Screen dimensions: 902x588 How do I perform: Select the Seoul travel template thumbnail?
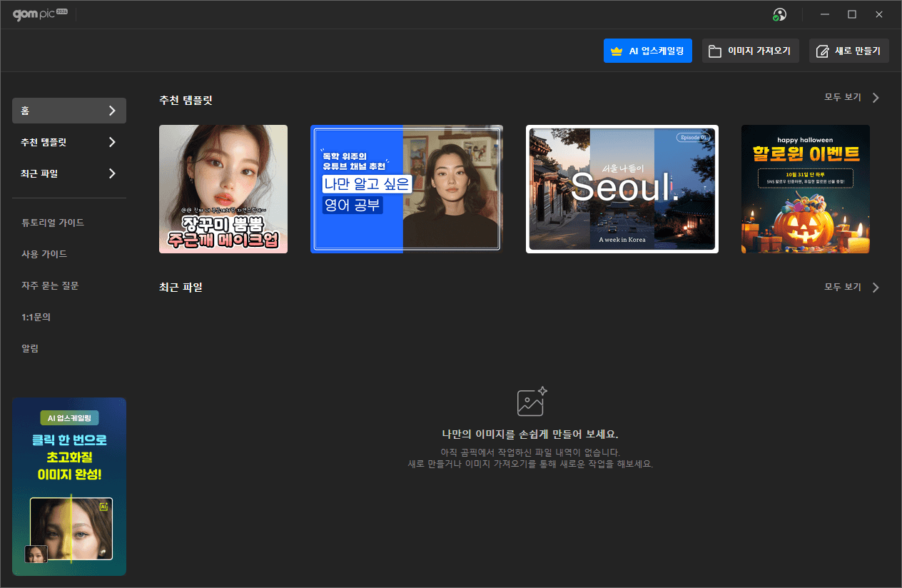click(622, 189)
